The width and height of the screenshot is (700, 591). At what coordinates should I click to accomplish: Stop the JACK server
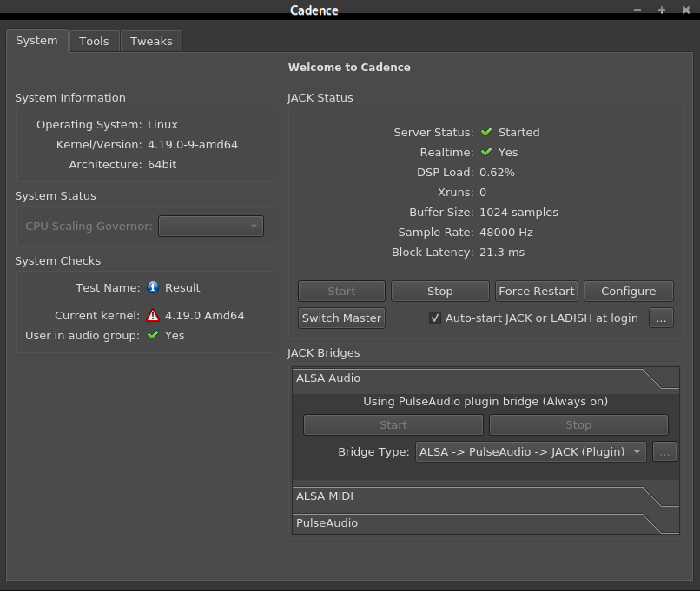439,292
